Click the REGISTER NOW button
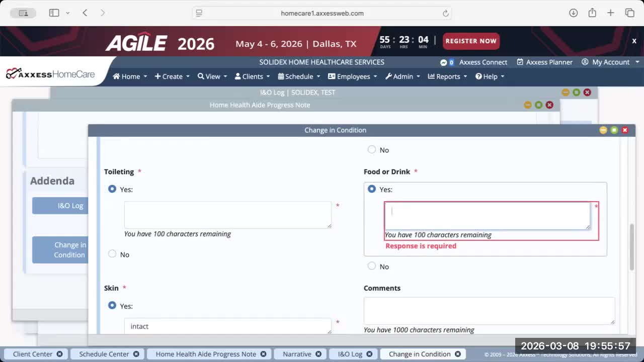 [x=471, y=41]
